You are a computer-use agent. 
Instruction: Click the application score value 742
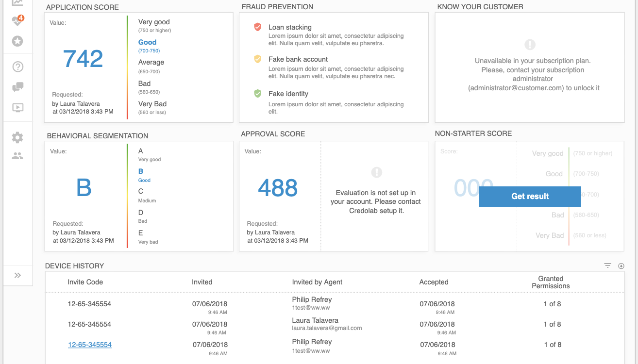pyautogui.click(x=83, y=59)
